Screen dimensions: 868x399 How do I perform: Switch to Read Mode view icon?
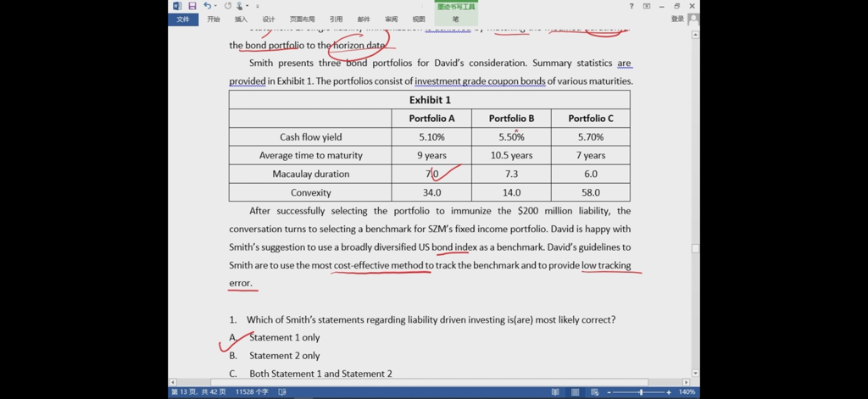click(x=555, y=392)
